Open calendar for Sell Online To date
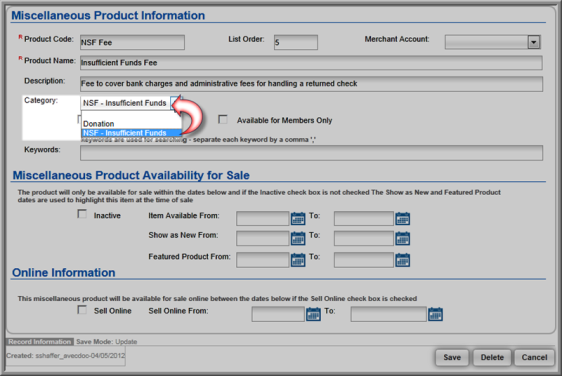This screenshot has width=562, height=376. [435, 314]
